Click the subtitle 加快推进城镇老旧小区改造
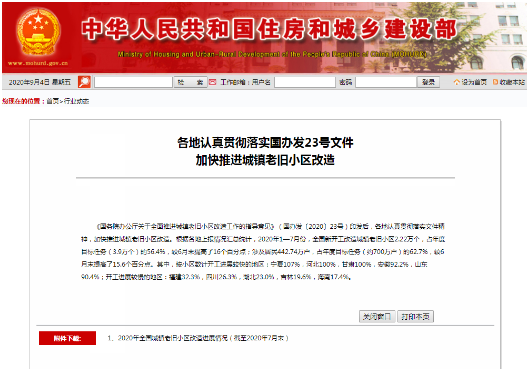The width and height of the screenshot is (527, 369). (265, 160)
